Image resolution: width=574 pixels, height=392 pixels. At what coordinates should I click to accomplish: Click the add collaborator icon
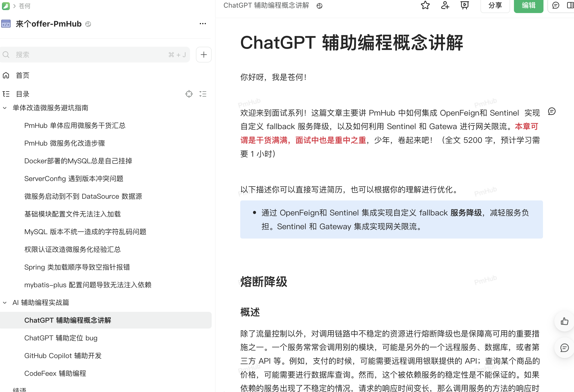coord(445,5)
